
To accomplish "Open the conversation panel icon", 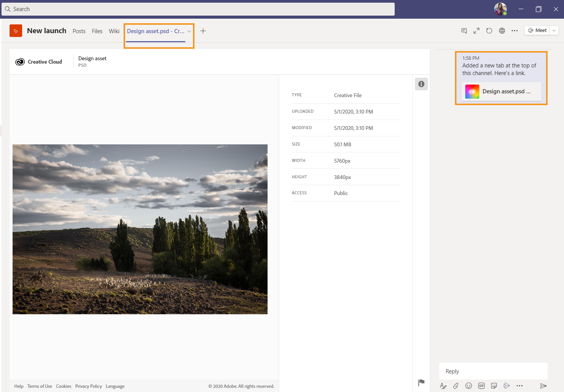I will pos(464,30).
